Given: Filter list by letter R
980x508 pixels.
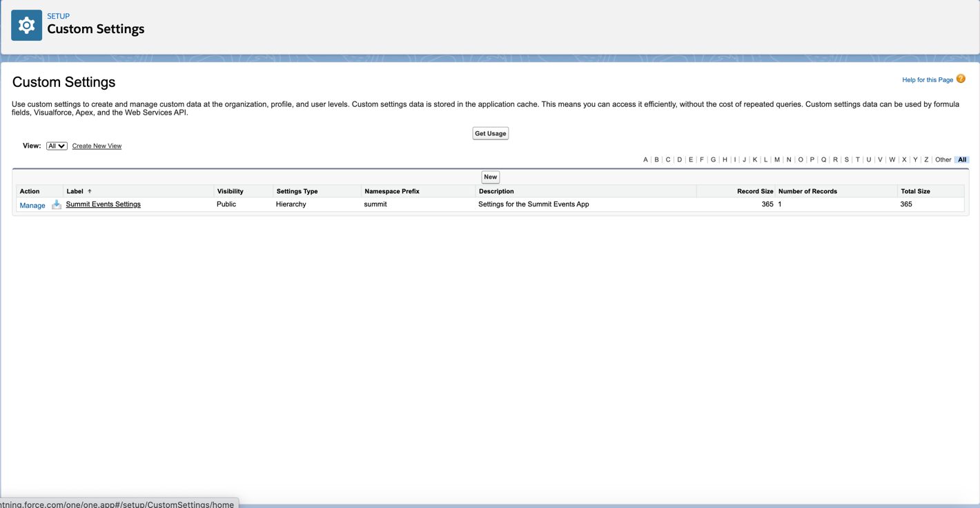Looking at the screenshot, I should click(835, 159).
